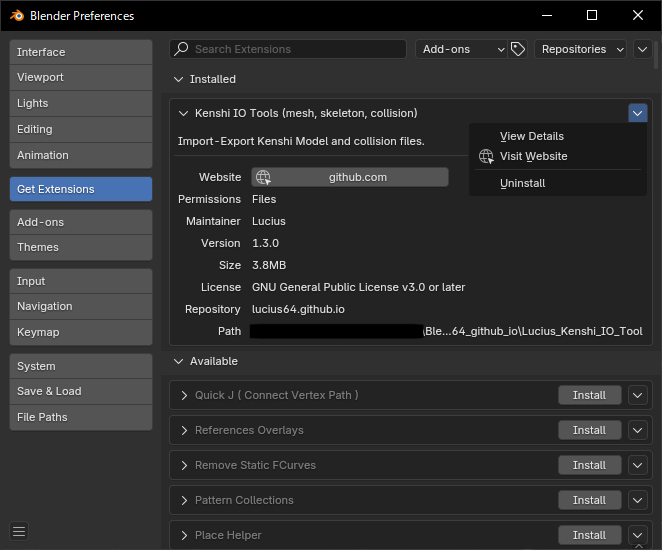Screen dimensions: 662x550
Task: Switch to Themes preferences tab
Action: [x=81, y=247]
